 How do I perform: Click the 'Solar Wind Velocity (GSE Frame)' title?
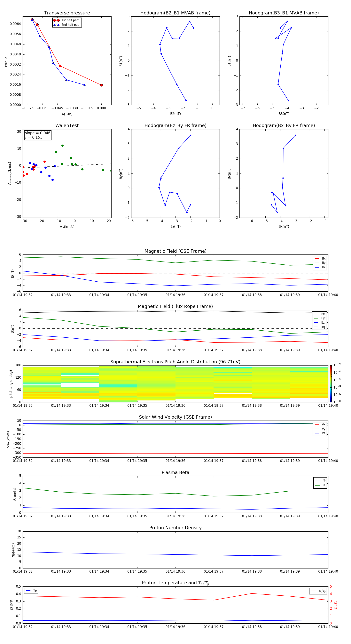(175, 417)
